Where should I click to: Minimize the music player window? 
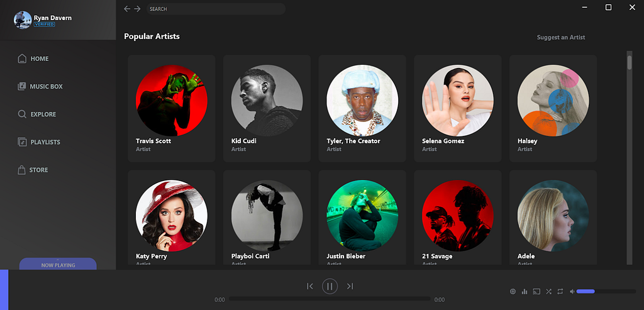585,8
